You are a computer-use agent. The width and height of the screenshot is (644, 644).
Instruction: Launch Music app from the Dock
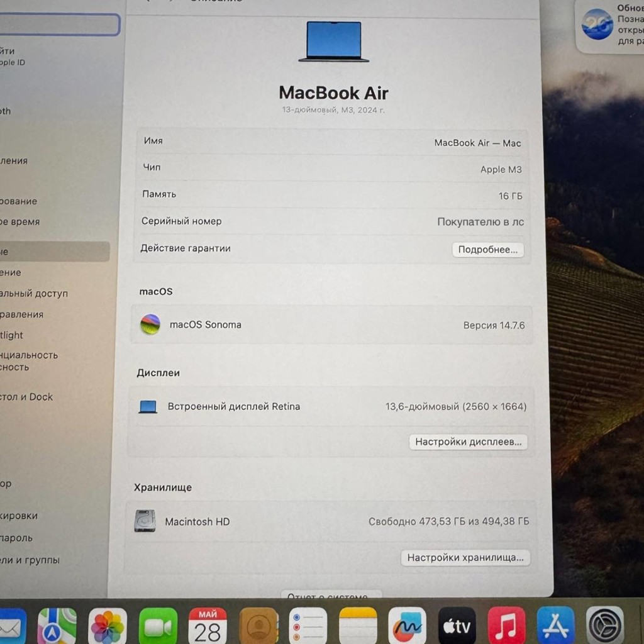(506, 625)
